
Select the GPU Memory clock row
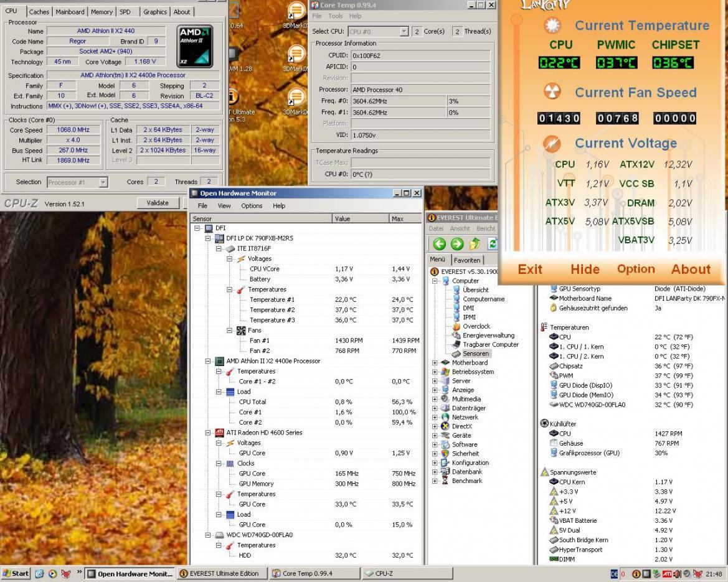306,484
